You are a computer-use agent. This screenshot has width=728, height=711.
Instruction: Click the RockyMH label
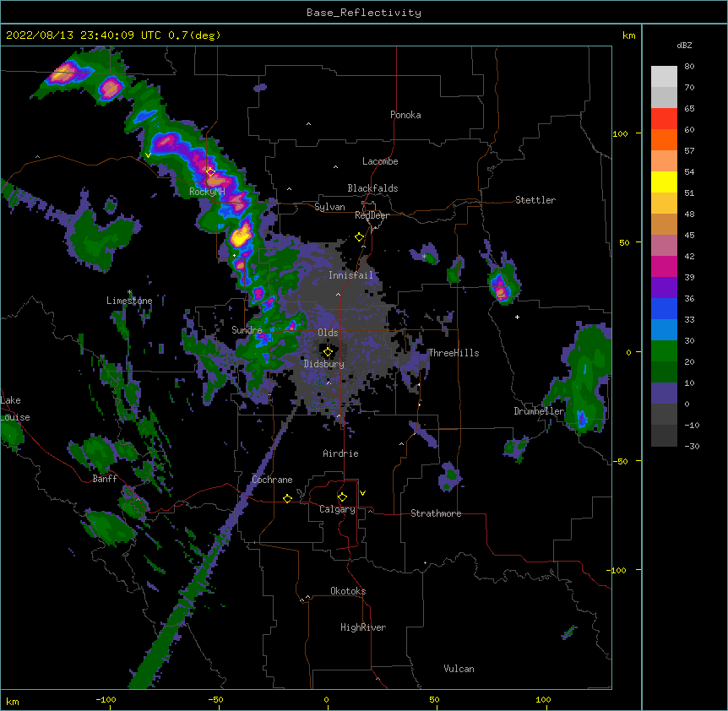point(207,191)
